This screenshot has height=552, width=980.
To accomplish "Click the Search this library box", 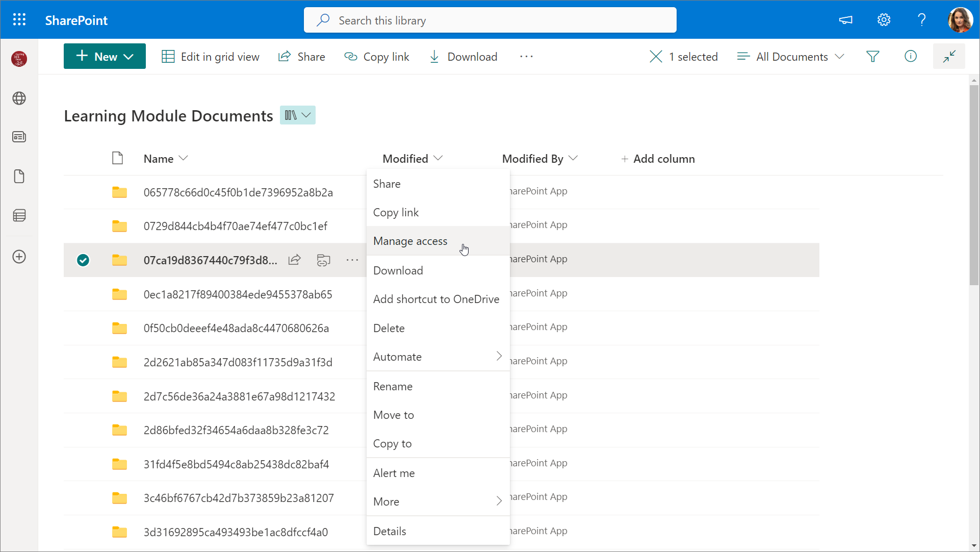I will click(489, 20).
